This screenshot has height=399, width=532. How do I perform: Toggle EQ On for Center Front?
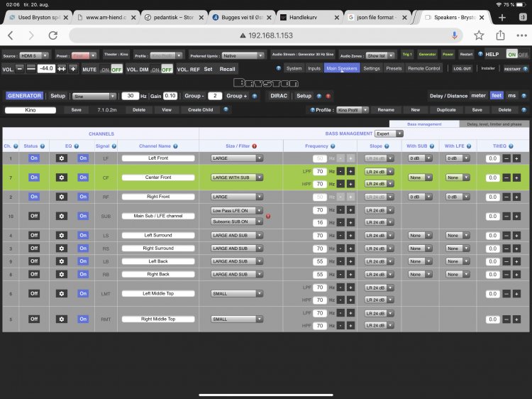(x=83, y=177)
